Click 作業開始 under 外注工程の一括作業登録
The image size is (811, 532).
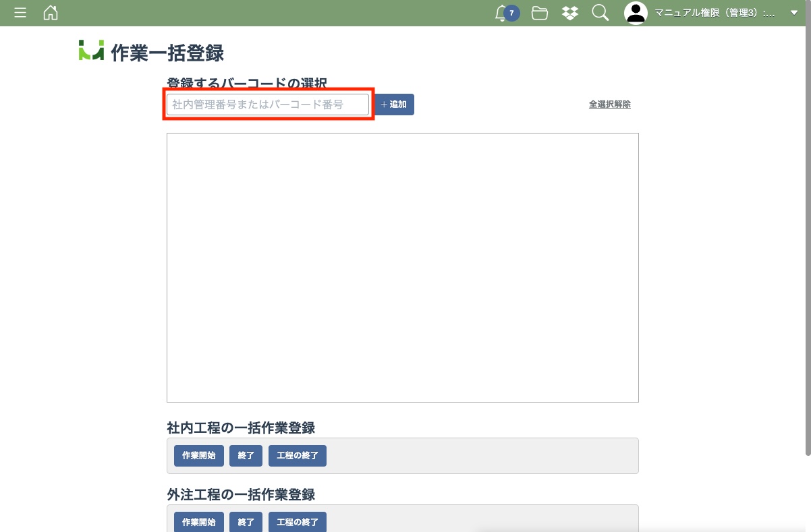coord(198,522)
